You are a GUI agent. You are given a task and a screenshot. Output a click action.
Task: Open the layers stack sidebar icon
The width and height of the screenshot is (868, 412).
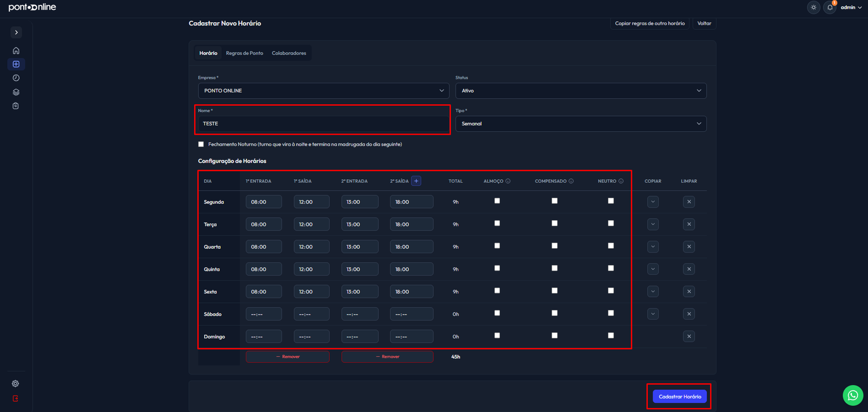coord(16,92)
